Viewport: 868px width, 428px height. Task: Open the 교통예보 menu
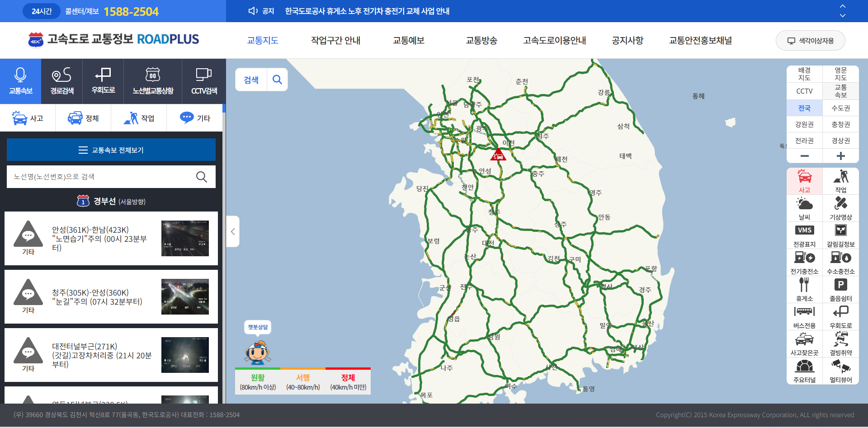(409, 40)
